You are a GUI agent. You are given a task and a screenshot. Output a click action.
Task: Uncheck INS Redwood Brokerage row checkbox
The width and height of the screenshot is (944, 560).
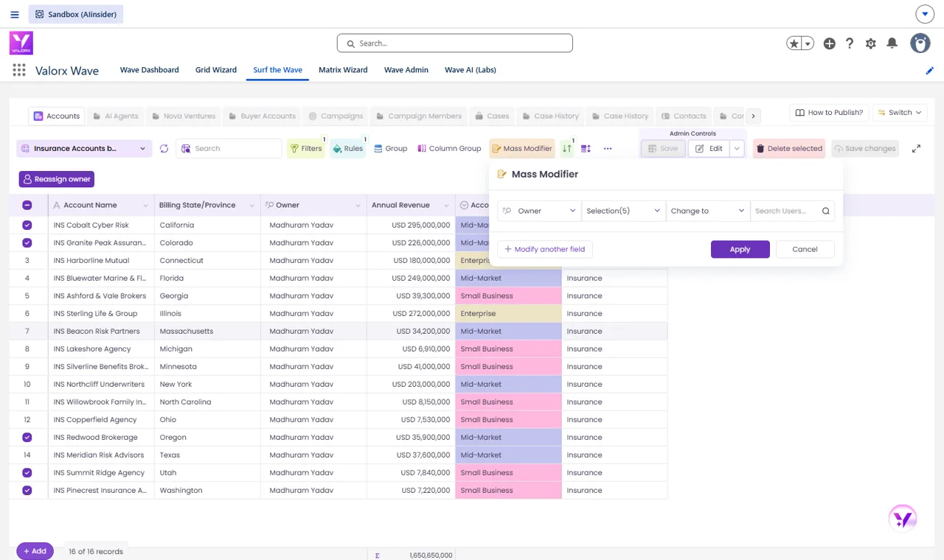(27, 437)
